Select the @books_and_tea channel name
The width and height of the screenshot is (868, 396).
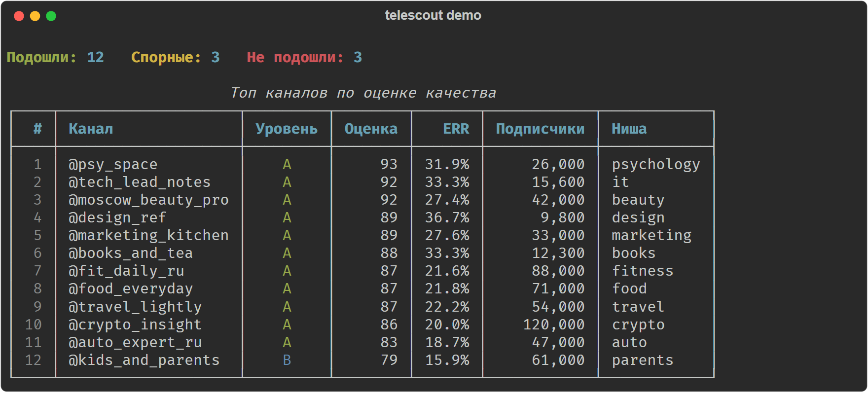coord(131,253)
